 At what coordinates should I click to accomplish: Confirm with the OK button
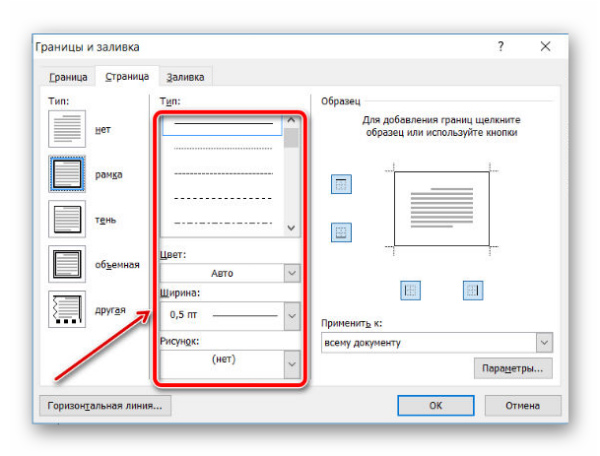click(435, 405)
